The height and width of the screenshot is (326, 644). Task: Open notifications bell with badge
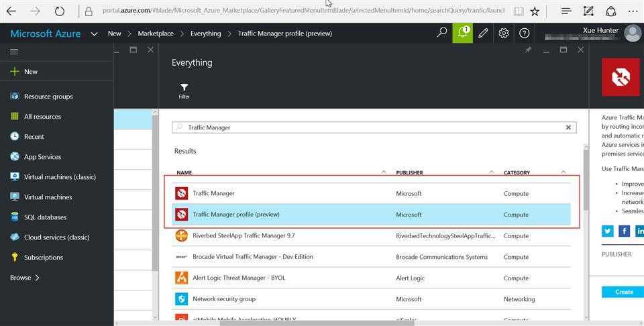pyautogui.click(x=462, y=33)
